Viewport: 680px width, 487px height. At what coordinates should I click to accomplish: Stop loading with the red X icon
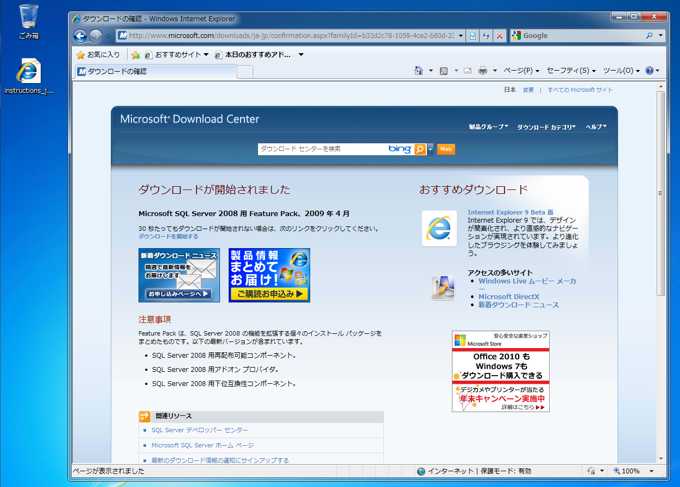click(500, 36)
